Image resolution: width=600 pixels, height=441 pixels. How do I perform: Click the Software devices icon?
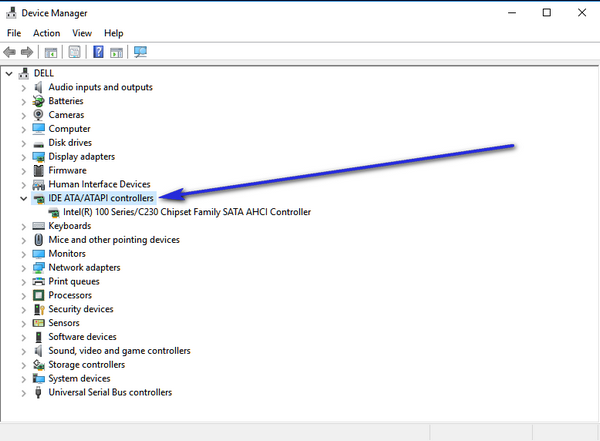click(38, 337)
